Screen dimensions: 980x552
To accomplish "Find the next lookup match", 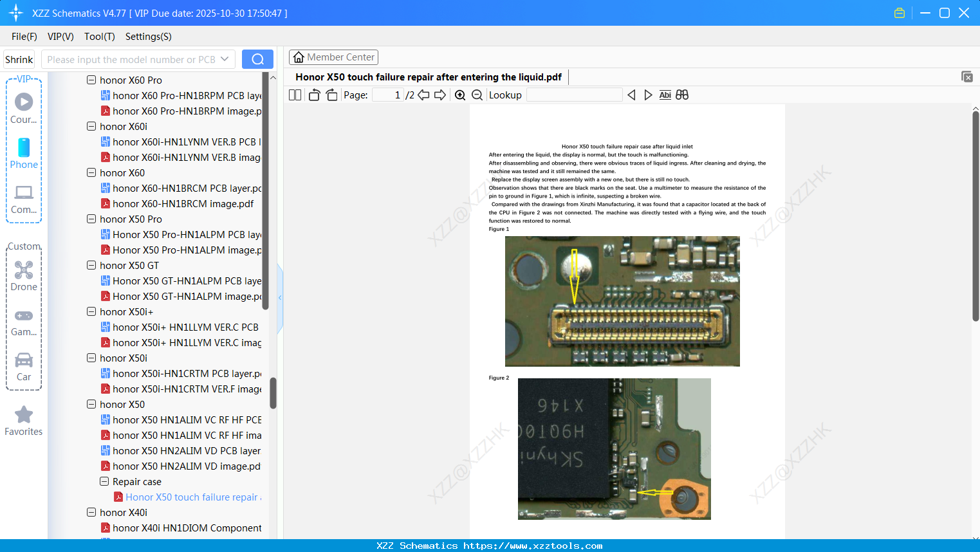I will point(648,95).
